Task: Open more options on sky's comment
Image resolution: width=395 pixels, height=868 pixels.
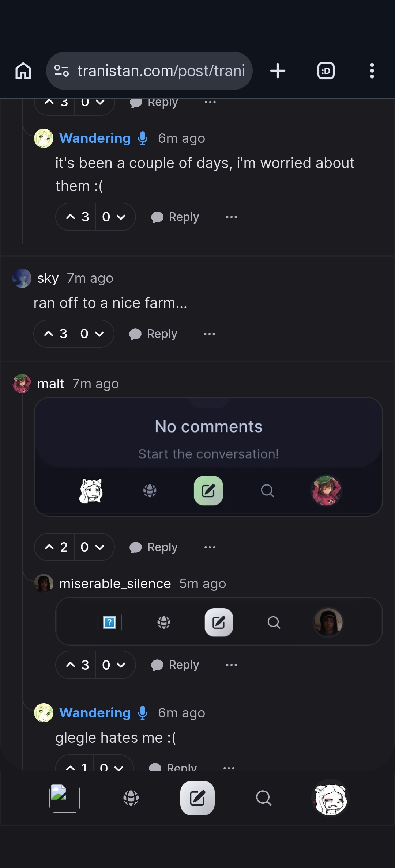Action: pyautogui.click(x=210, y=334)
